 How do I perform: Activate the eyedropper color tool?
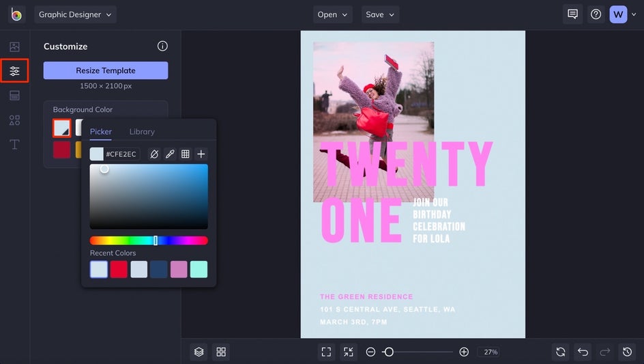170,154
